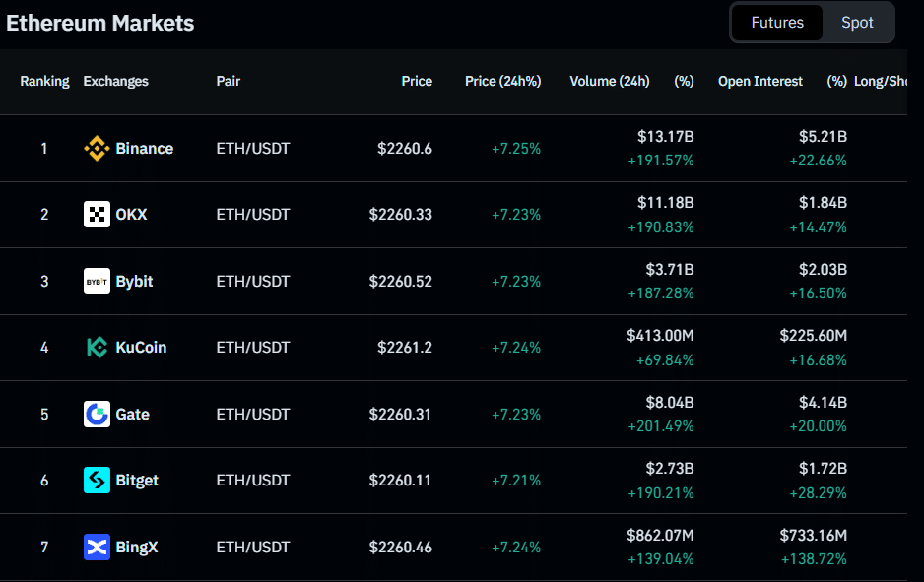Open the Binance exchange name link
924x582 pixels.
tap(144, 149)
